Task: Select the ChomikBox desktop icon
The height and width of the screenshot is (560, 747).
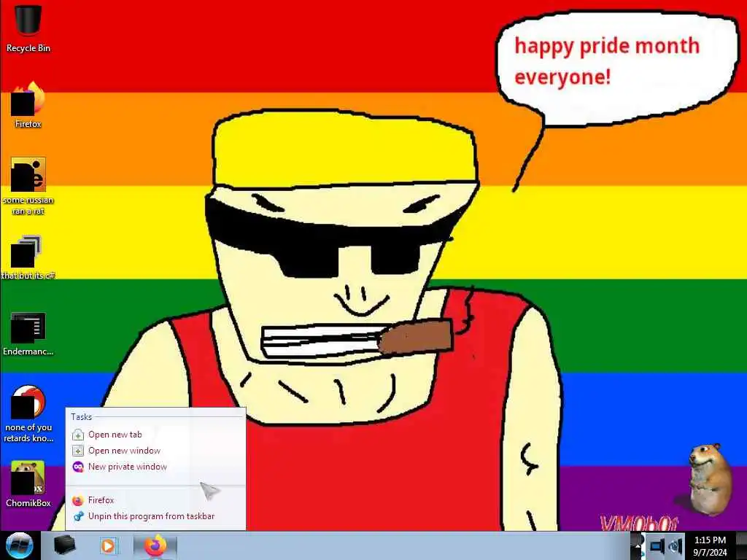Action: pyautogui.click(x=28, y=484)
